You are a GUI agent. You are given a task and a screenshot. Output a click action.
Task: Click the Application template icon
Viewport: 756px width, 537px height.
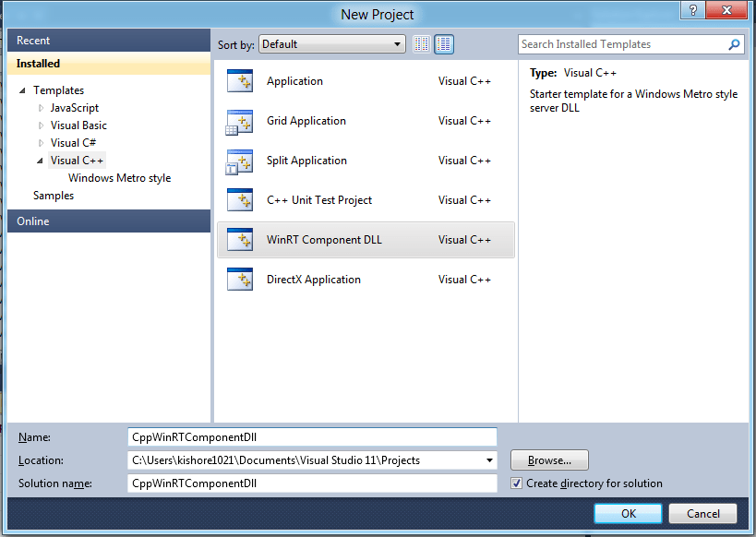[x=240, y=81]
